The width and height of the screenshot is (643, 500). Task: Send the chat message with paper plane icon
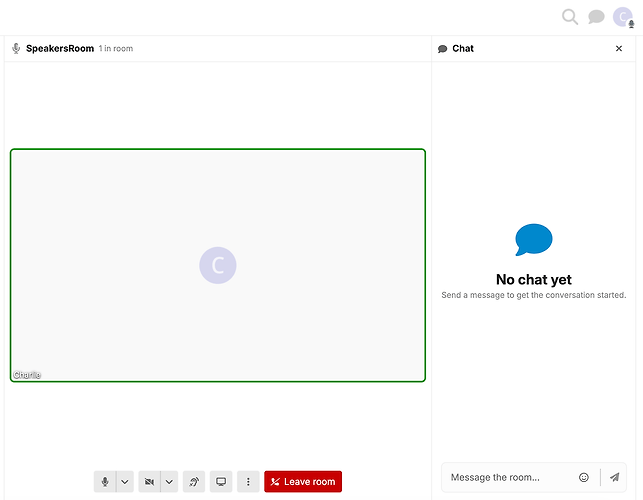click(x=614, y=477)
